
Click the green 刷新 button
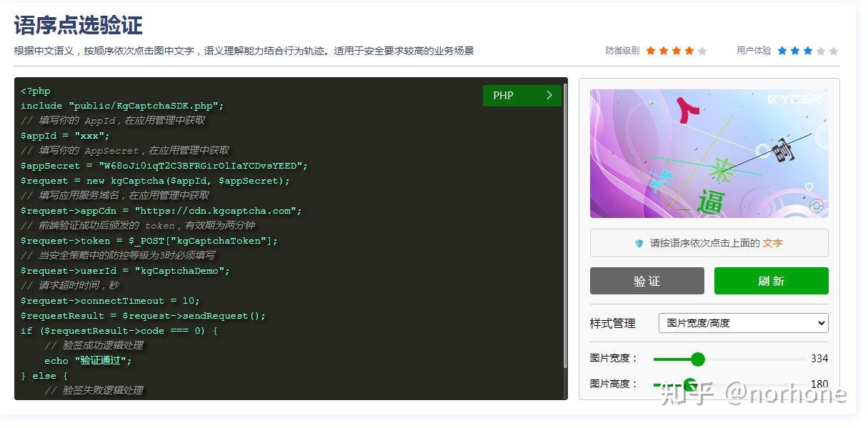tap(772, 281)
